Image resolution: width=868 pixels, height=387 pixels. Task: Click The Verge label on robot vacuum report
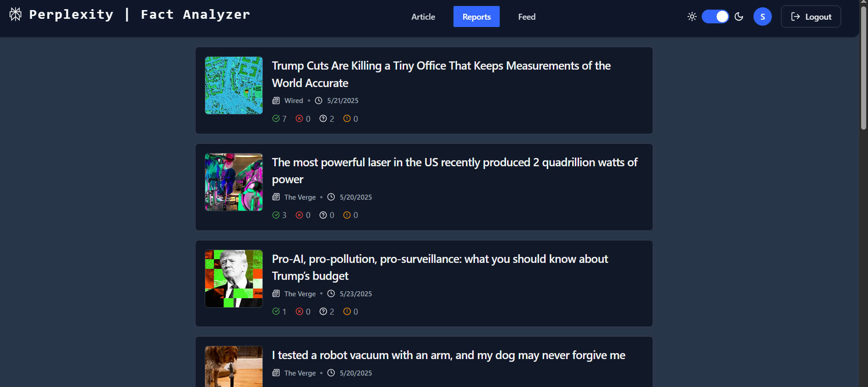coord(300,373)
